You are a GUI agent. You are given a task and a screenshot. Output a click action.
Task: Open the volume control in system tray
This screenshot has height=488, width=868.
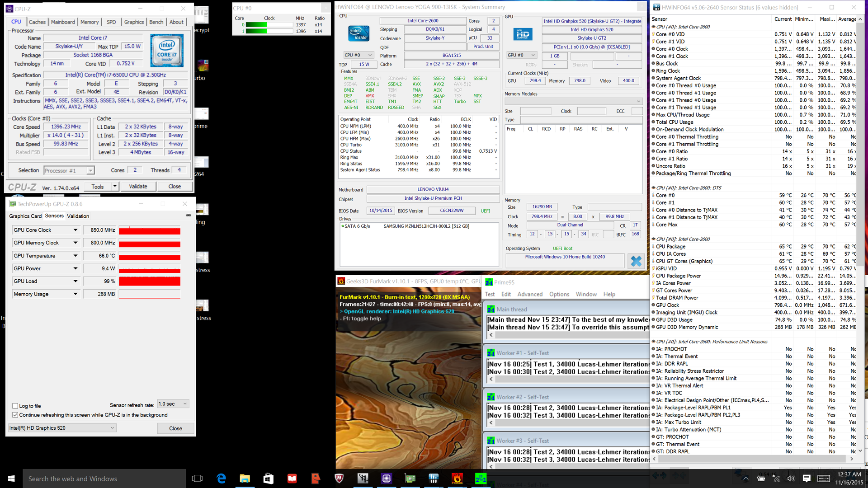[x=791, y=479]
